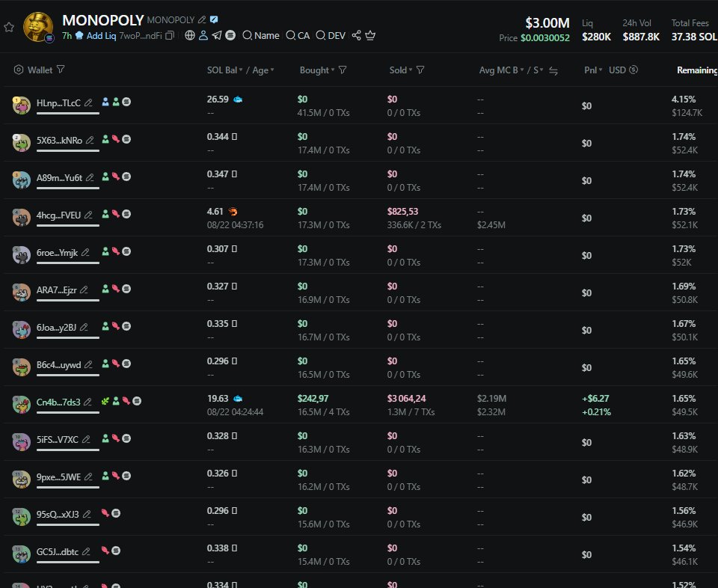Sort by the Remaining column
Viewport: 718px width, 588px height.
[x=697, y=70]
